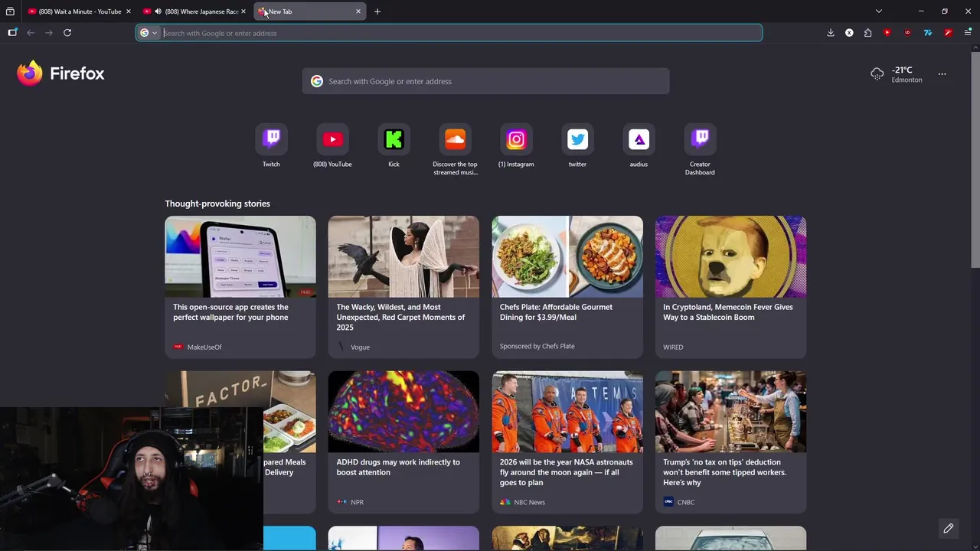Open the downloads panel icon

click(x=831, y=33)
